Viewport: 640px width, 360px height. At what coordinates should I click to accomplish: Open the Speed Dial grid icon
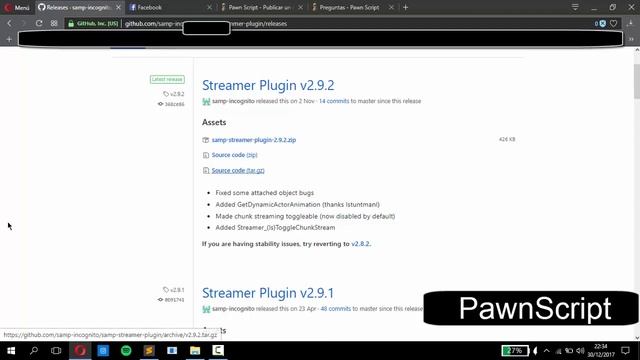54,24
